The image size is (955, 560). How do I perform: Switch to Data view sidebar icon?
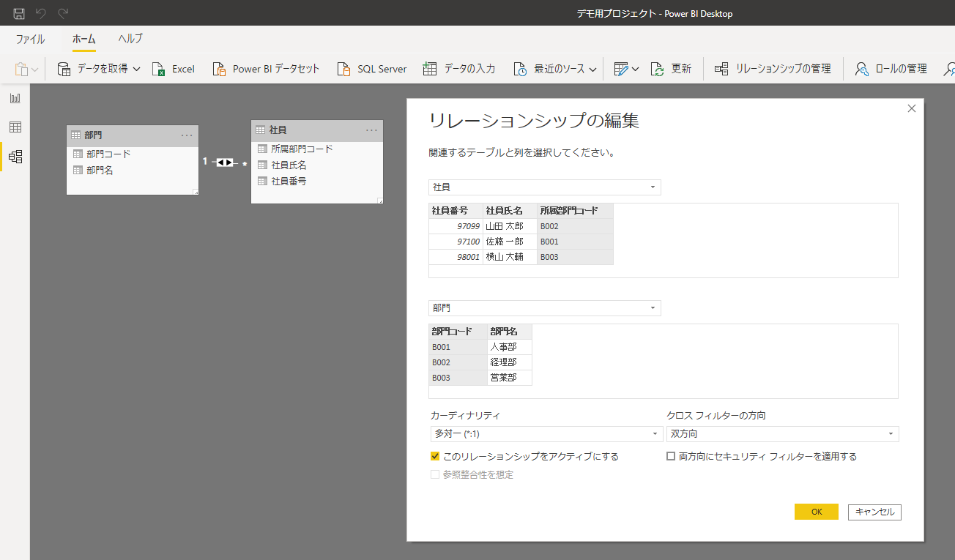(15, 127)
